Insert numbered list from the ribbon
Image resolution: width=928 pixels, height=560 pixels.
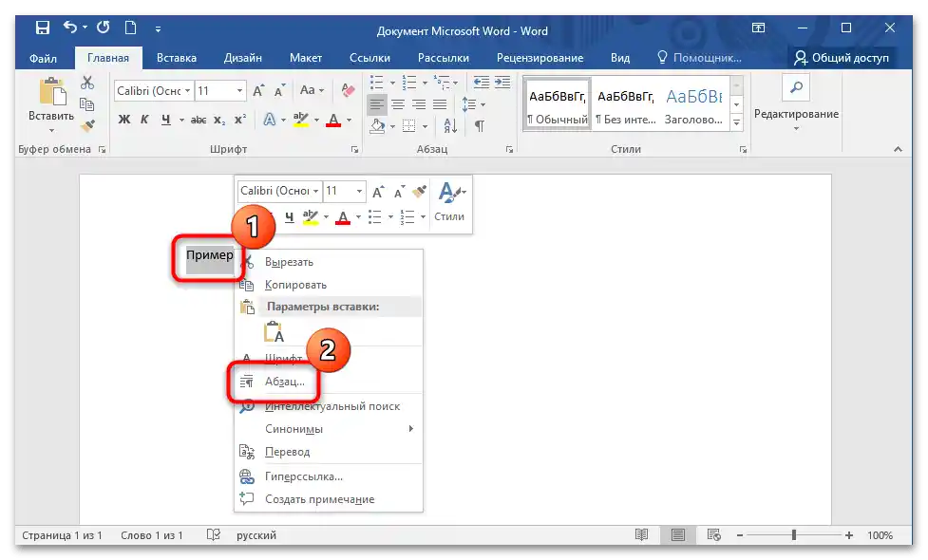(x=409, y=83)
